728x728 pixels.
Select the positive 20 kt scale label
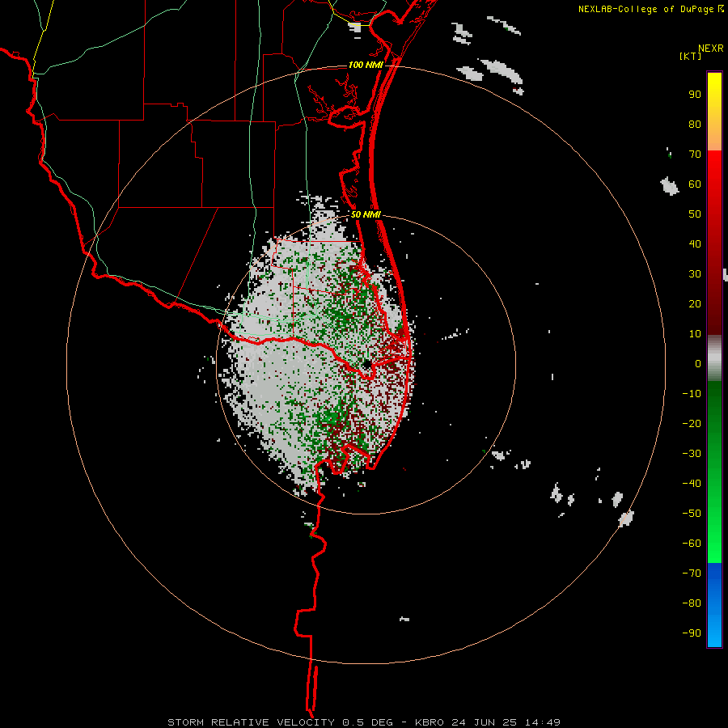(695, 304)
